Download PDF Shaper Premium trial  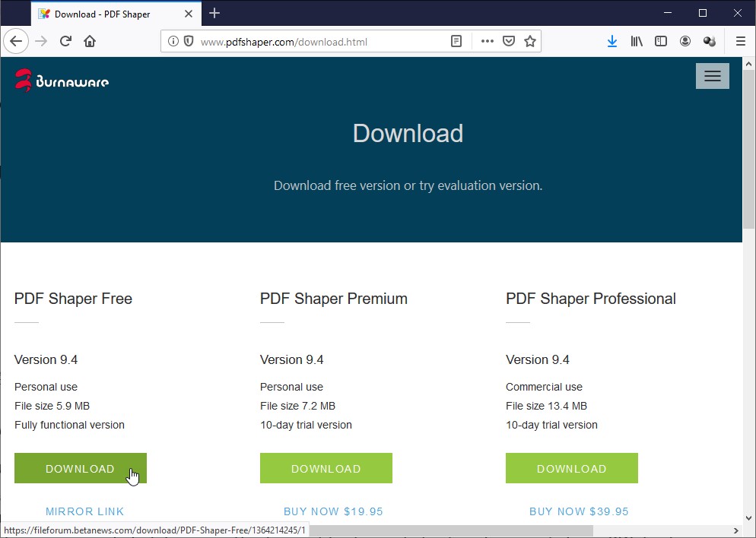coord(326,468)
